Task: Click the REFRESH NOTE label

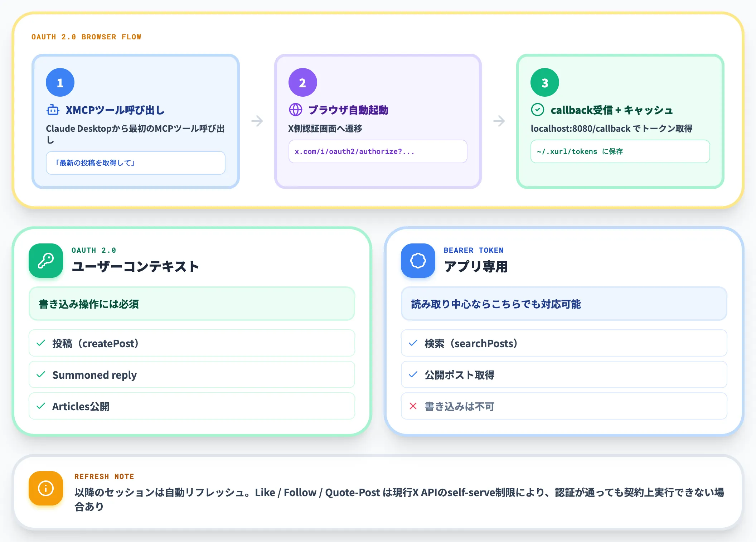Action: (104, 476)
